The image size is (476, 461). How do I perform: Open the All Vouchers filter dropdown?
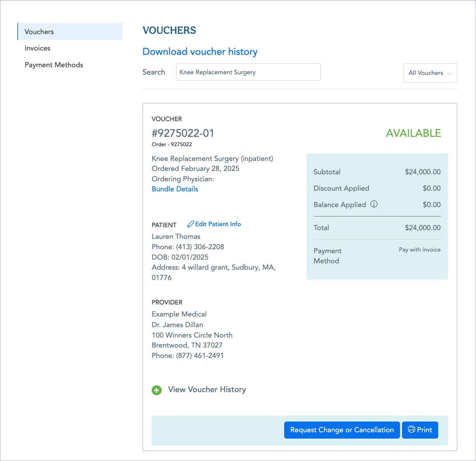click(430, 73)
